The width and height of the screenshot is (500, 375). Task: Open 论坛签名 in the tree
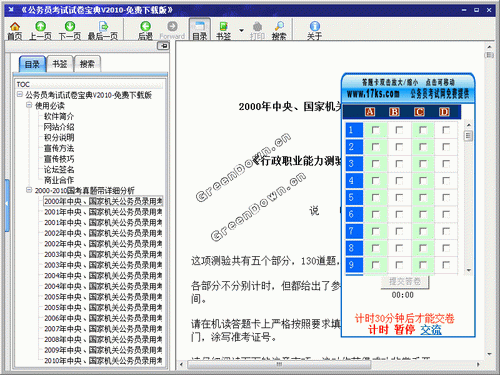59,170
